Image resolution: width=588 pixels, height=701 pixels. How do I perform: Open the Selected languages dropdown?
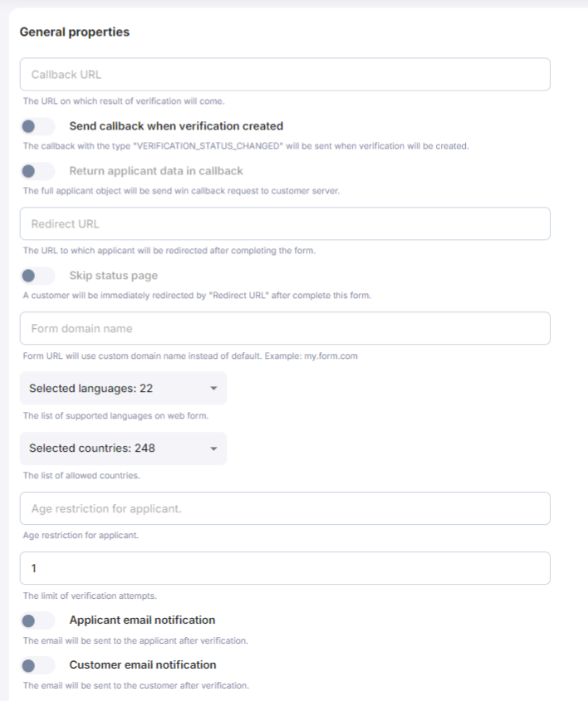[122, 388]
